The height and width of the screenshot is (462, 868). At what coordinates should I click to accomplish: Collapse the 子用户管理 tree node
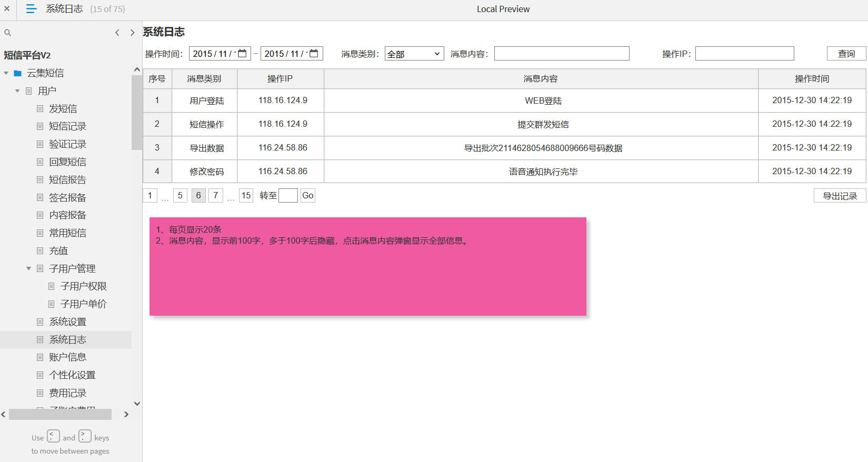[x=28, y=268]
